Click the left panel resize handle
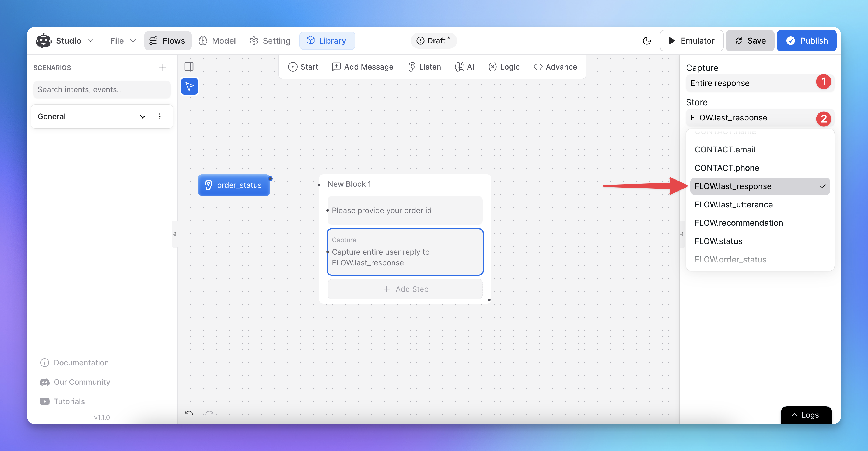Image resolution: width=868 pixels, height=451 pixels. (174, 234)
